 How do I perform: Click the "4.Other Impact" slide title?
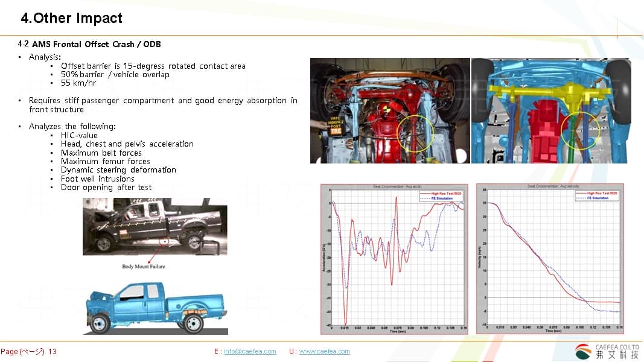click(x=71, y=18)
